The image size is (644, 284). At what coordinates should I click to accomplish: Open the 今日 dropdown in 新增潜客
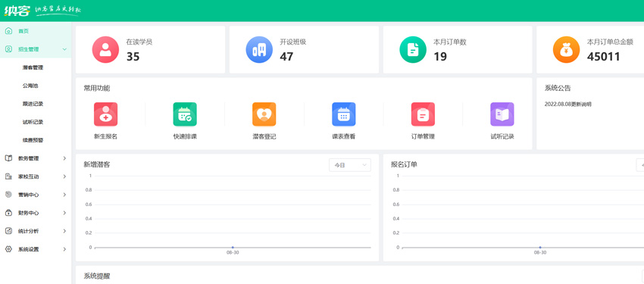350,165
